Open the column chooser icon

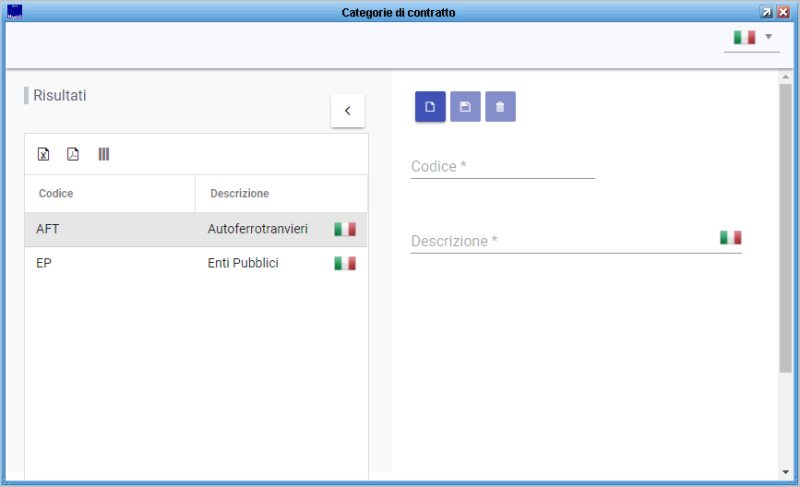pos(104,154)
